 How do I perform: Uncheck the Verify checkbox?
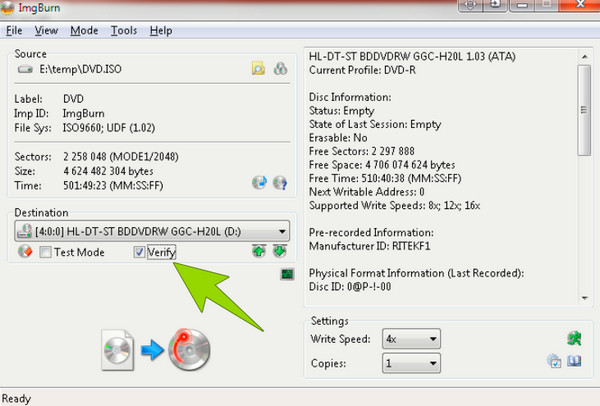139,252
